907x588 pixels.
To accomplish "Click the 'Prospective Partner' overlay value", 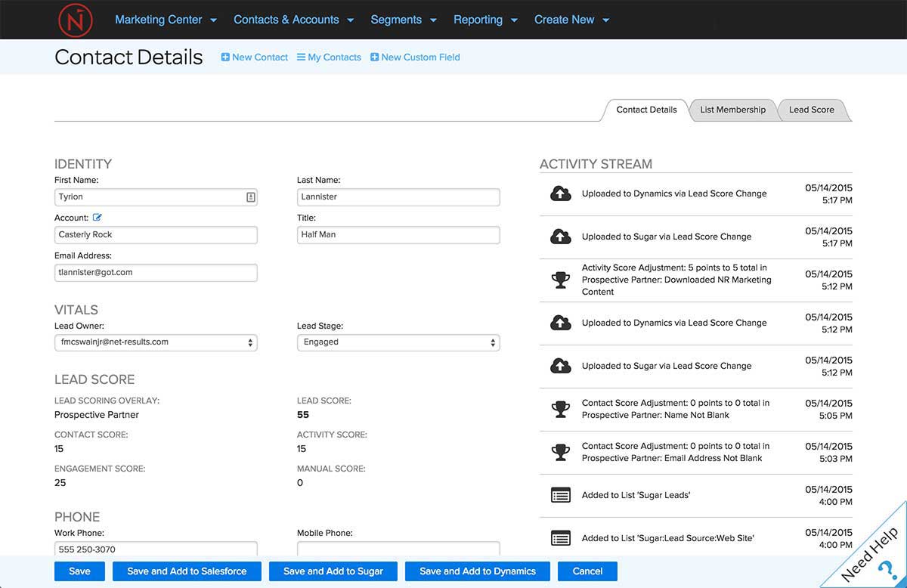I will pos(97,415).
